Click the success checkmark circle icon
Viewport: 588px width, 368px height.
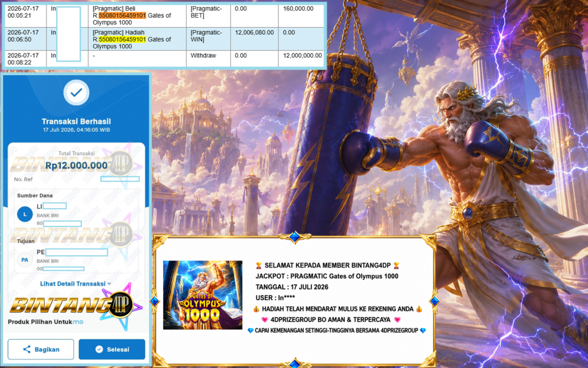coord(76,93)
